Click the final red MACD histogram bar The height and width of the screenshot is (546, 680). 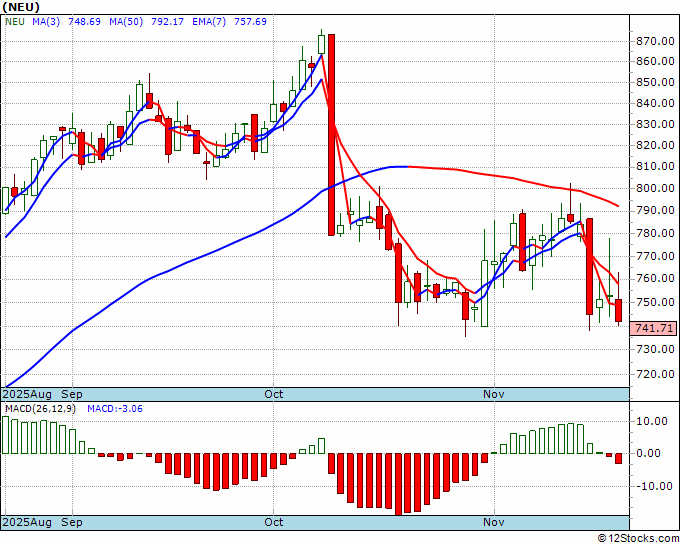618,458
